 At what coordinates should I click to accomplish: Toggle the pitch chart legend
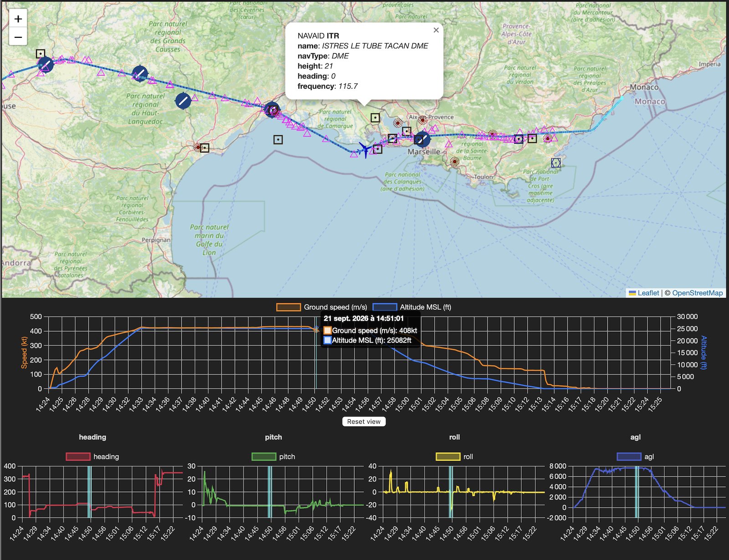tap(273, 457)
